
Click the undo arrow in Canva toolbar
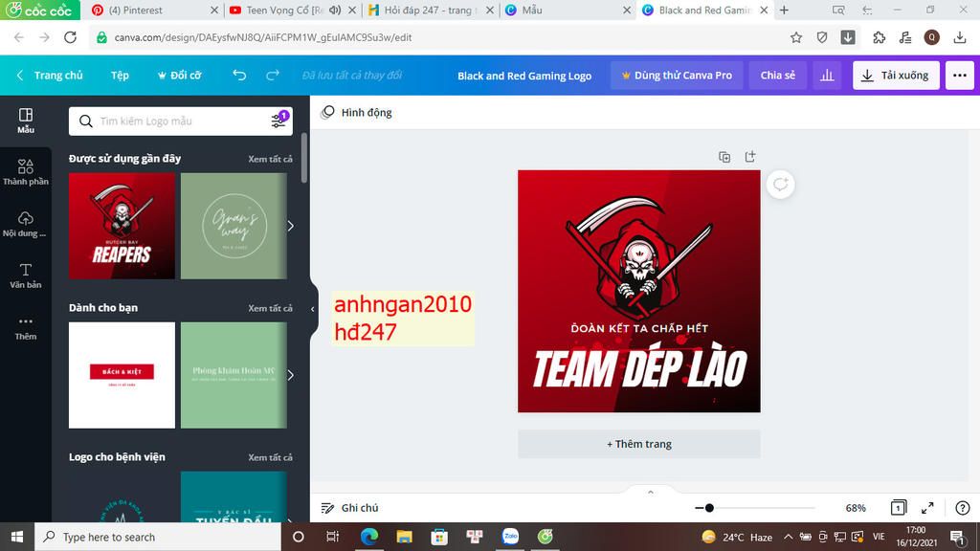pyautogui.click(x=239, y=75)
